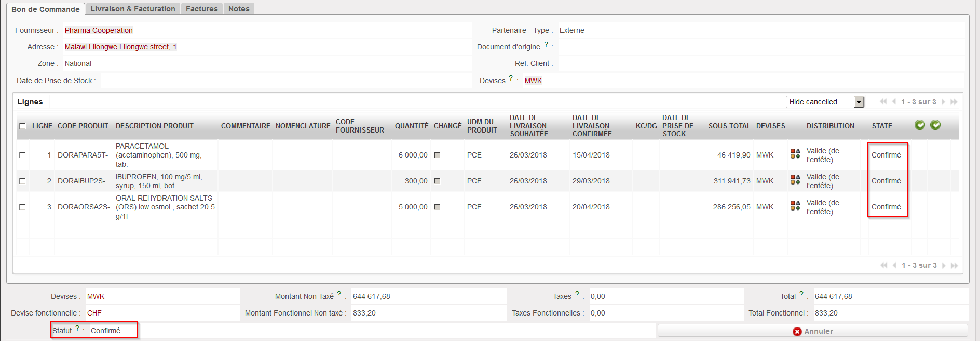
Task: Open distribution icon for the PARACETAMOL line
Action: (x=795, y=153)
